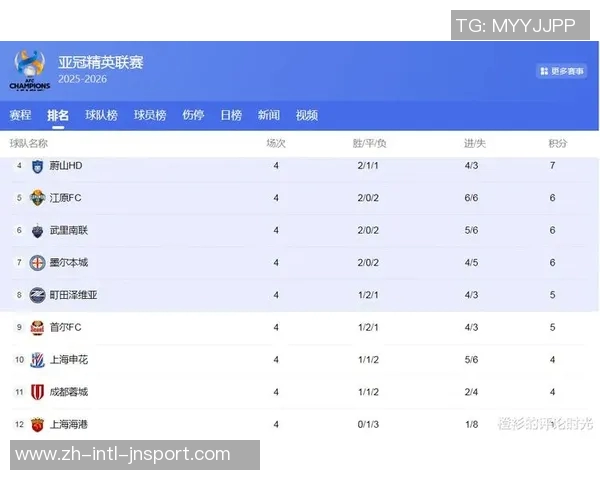The image size is (600, 480).
Task: Click rank number 12
Action: (19, 424)
